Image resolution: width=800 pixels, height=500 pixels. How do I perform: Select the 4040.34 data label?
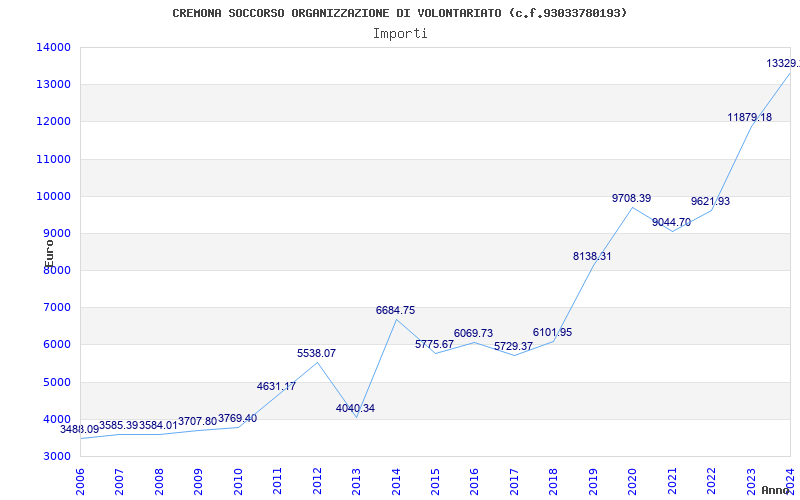[x=355, y=408]
